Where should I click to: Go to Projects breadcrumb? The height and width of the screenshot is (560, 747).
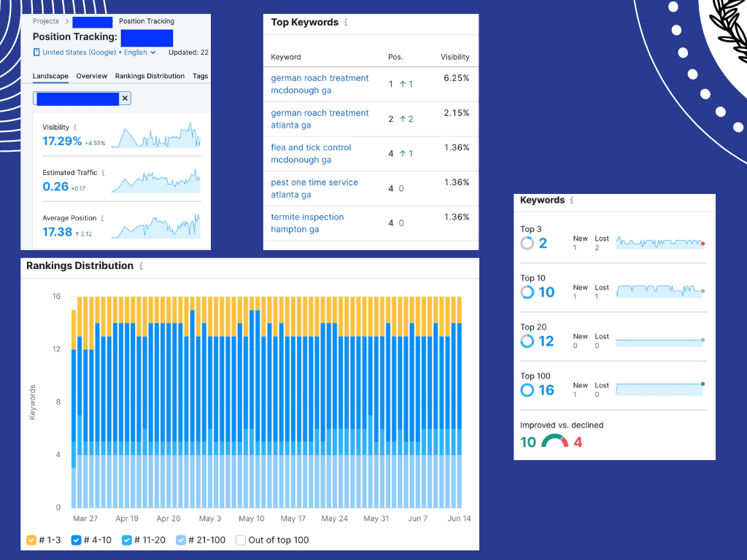point(46,21)
